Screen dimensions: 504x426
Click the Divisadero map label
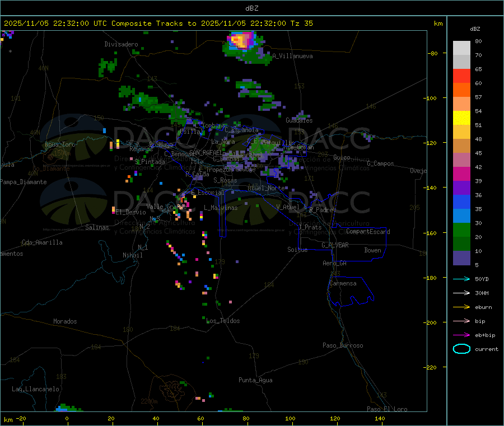[121, 44]
